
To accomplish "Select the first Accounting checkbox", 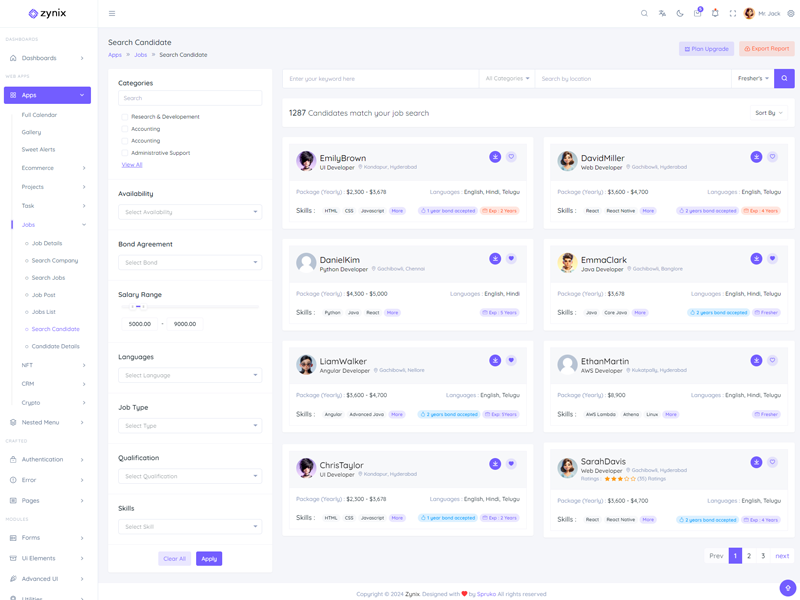I will (125, 129).
